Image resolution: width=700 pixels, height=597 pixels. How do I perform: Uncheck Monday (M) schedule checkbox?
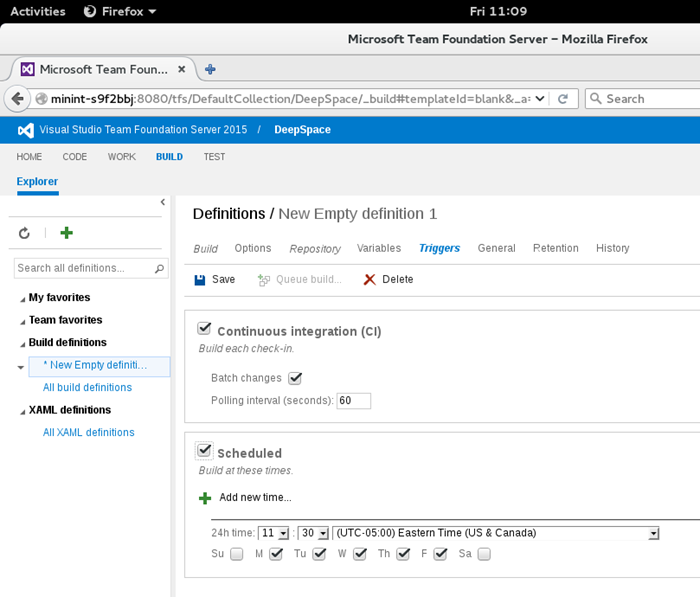pyautogui.click(x=276, y=554)
